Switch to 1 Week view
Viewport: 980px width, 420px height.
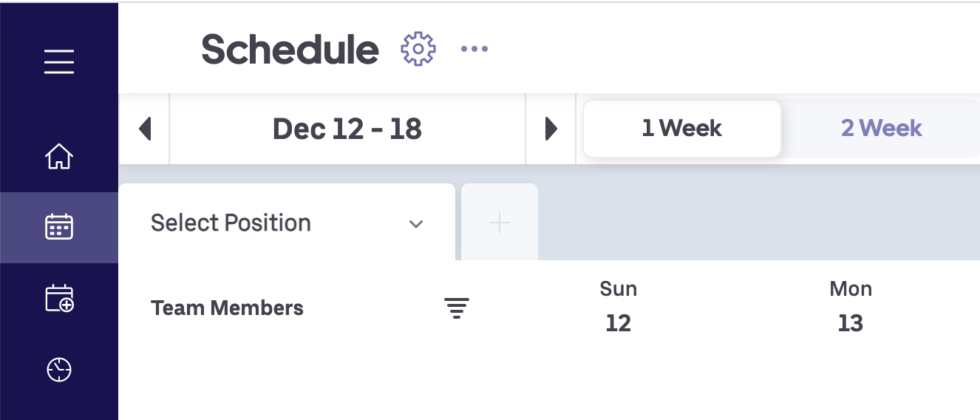coord(681,129)
